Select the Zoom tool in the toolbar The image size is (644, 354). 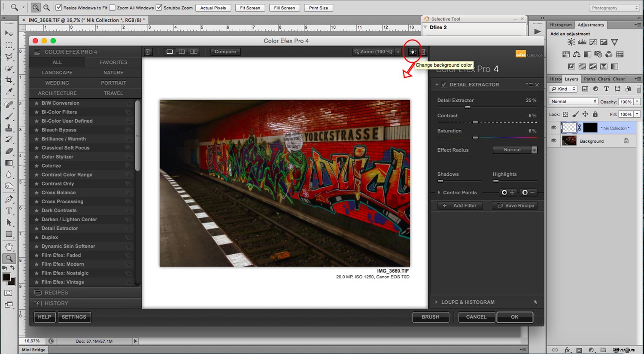click(9, 258)
